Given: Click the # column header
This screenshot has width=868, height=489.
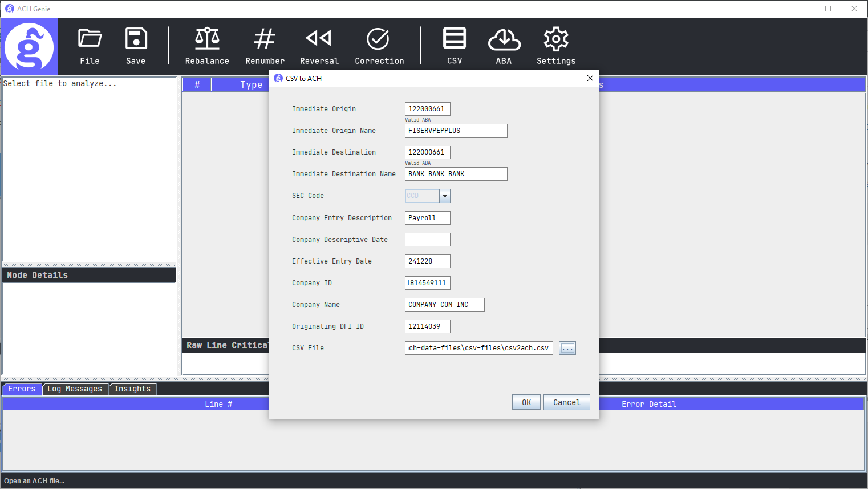Looking at the screenshot, I should point(197,84).
